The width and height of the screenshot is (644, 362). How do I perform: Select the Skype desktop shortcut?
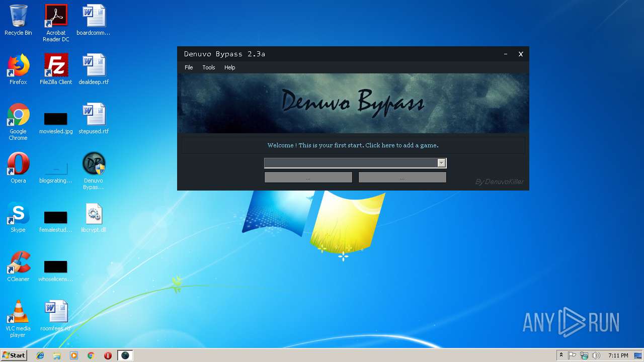[18, 217]
